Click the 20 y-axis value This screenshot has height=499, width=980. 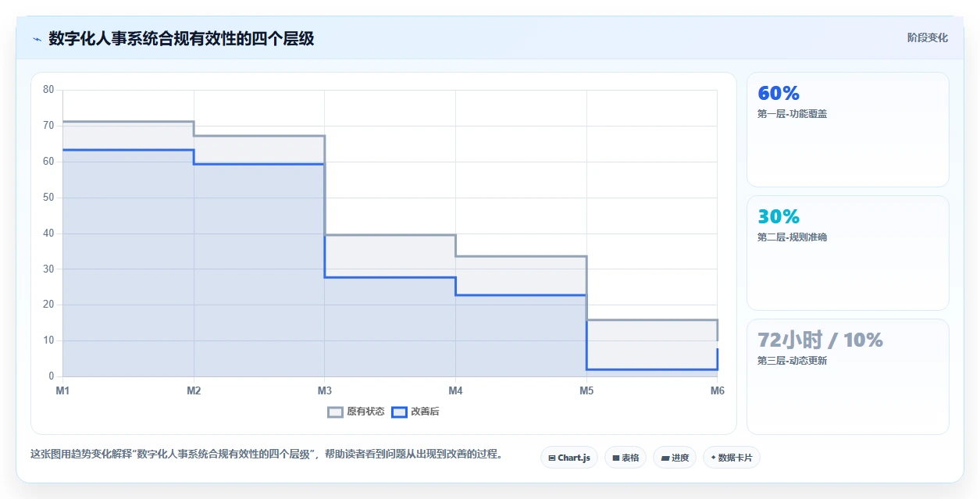(x=48, y=305)
